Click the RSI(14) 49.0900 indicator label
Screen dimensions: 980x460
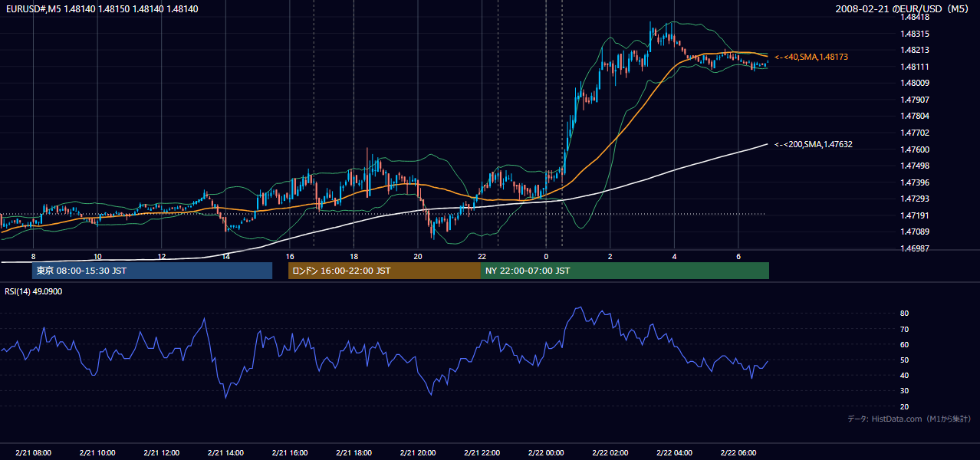click(x=34, y=291)
